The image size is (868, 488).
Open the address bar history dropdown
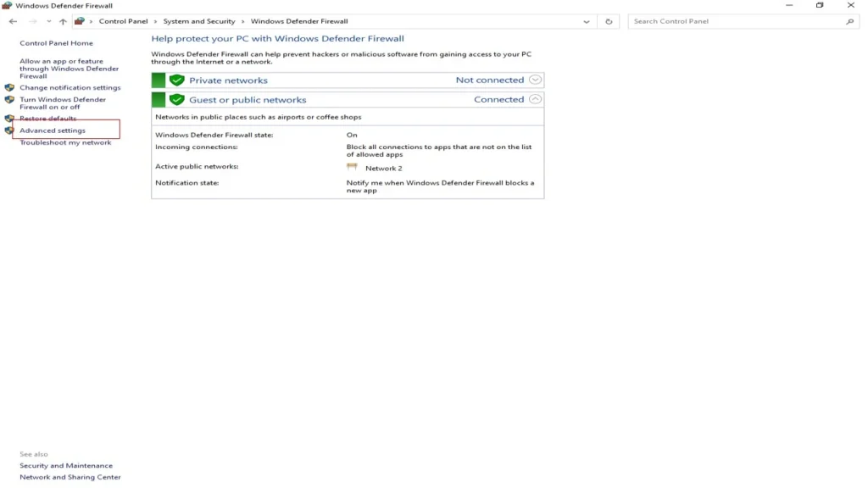pyautogui.click(x=587, y=21)
